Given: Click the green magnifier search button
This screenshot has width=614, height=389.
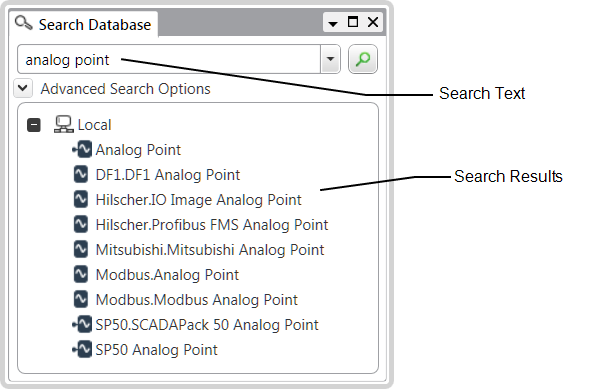Looking at the screenshot, I should click(x=363, y=59).
